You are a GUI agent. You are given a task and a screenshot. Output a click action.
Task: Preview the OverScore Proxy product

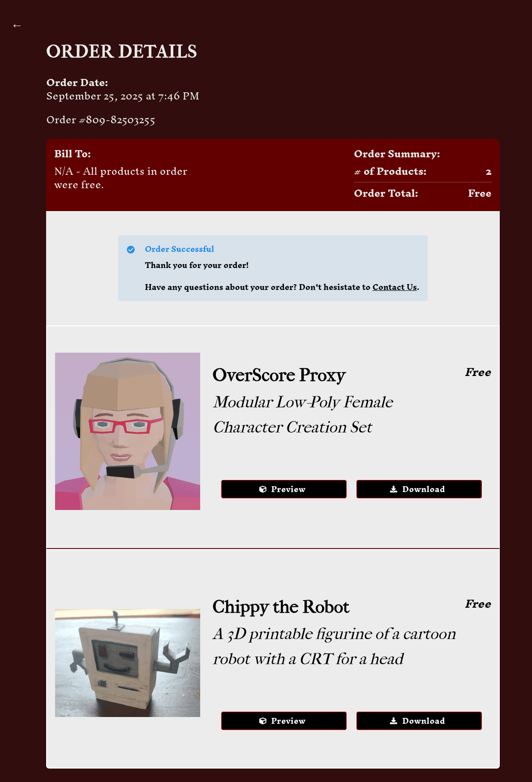click(284, 489)
